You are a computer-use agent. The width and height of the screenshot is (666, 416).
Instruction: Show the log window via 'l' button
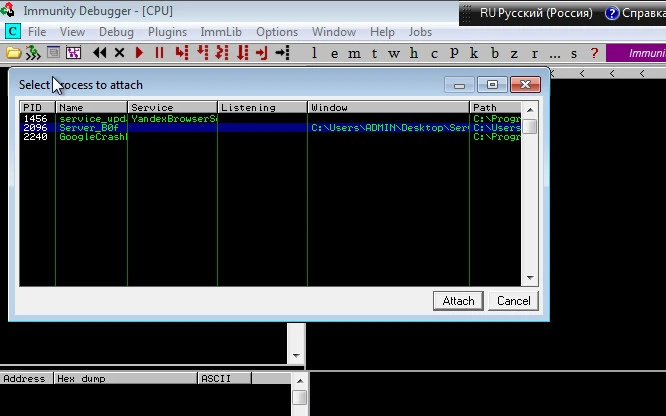pyautogui.click(x=314, y=53)
